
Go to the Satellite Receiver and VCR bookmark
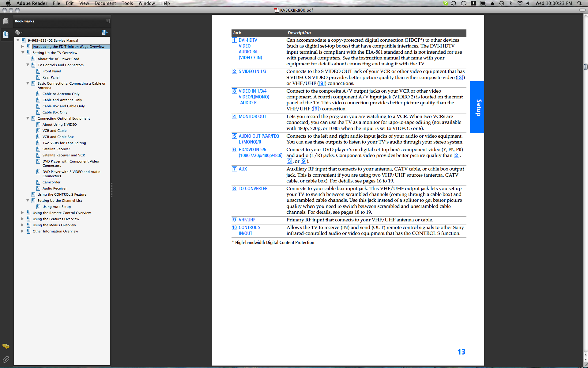pos(63,155)
